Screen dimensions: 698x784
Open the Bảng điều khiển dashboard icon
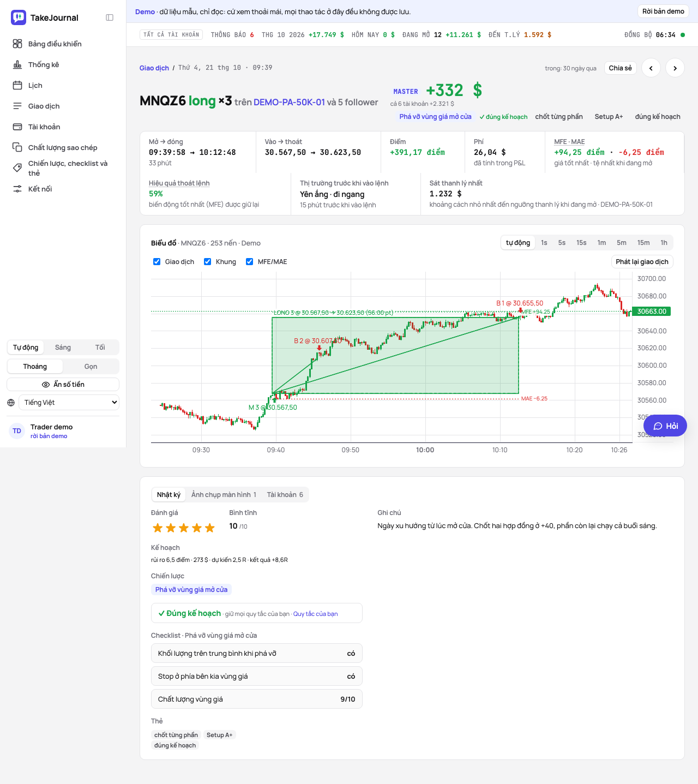[x=17, y=44]
